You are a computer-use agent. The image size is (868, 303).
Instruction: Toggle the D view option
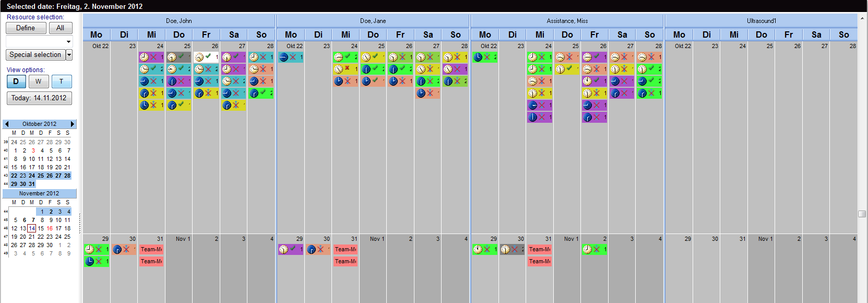(16, 81)
